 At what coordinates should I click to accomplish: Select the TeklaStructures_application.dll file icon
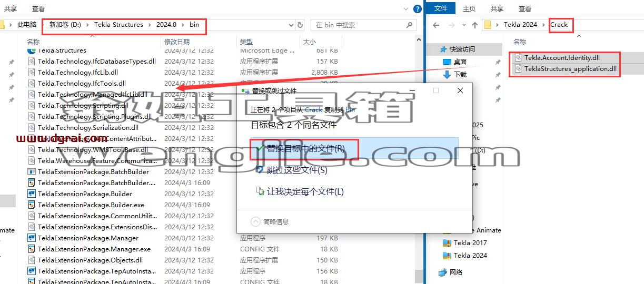(518, 69)
